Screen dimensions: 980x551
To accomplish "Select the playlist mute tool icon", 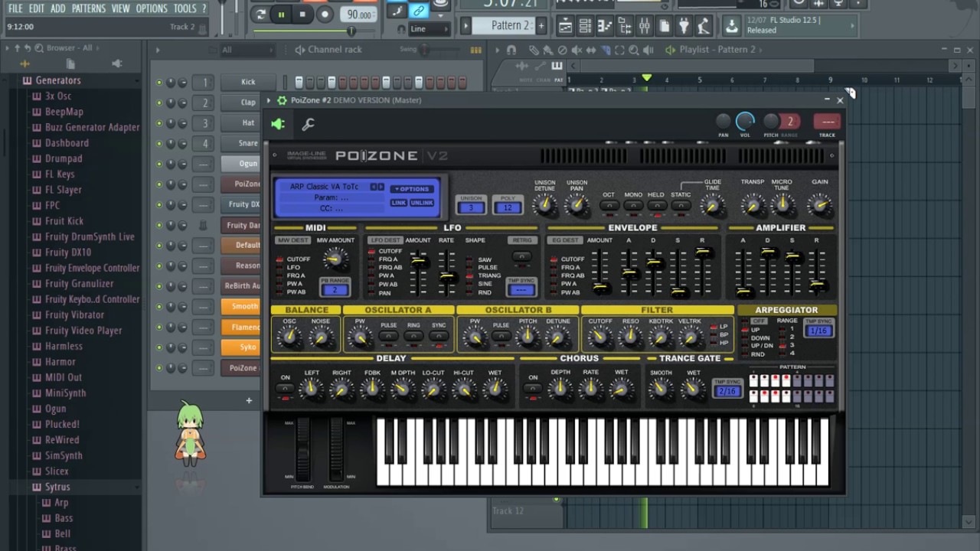I will [577, 50].
